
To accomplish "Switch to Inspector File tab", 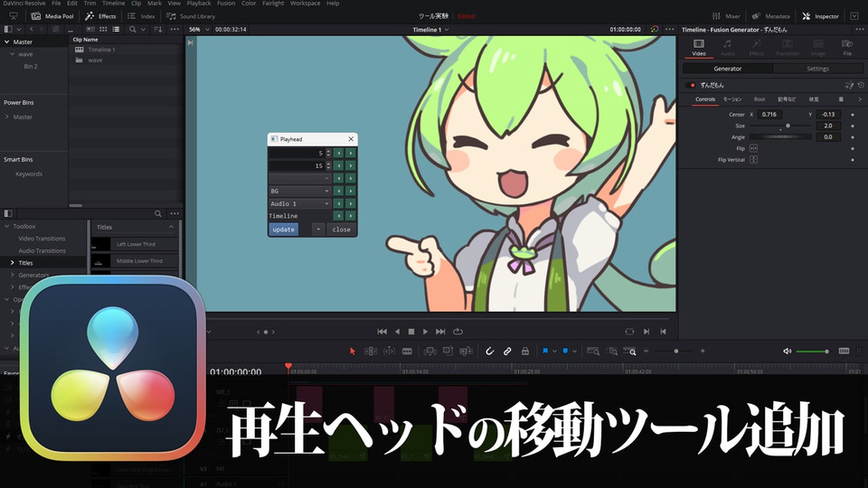I will [x=847, y=48].
